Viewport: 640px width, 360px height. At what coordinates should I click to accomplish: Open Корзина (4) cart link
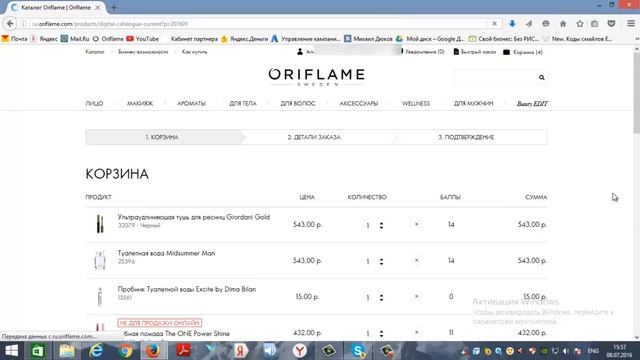[523, 52]
